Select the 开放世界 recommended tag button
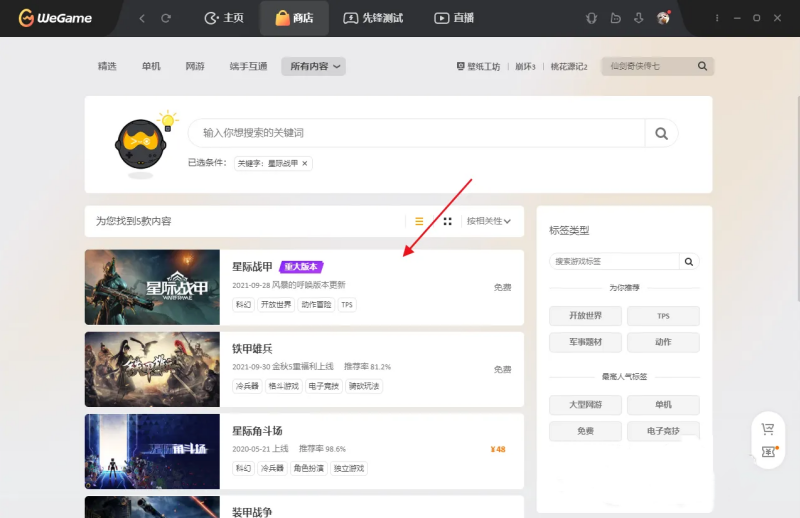The height and width of the screenshot is (518, 800). click(x=585, y=316)
